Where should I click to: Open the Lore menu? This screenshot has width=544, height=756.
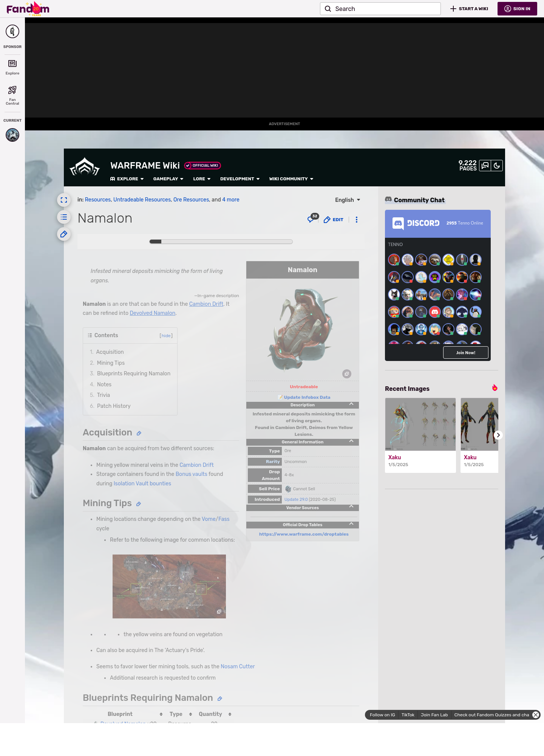click(x=202, y=179)
